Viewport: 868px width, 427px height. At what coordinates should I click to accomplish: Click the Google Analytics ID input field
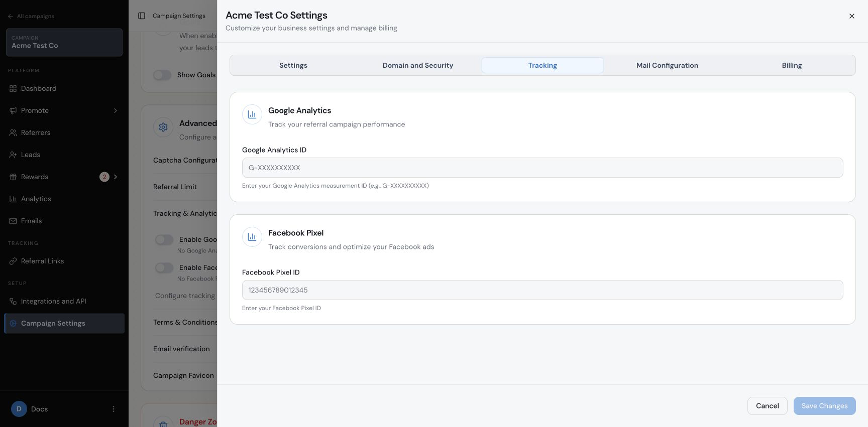point(542,168)
